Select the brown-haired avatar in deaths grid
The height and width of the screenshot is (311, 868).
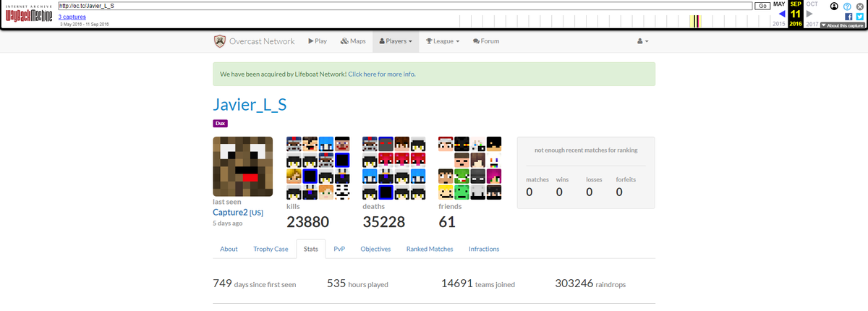[402, 143]
